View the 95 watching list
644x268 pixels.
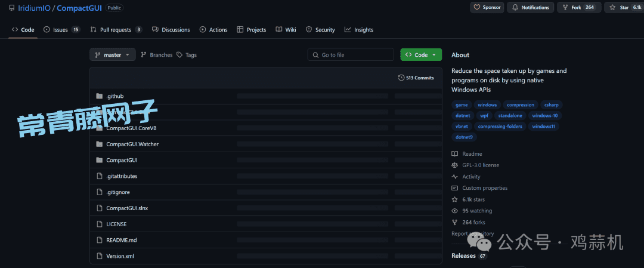472,211
